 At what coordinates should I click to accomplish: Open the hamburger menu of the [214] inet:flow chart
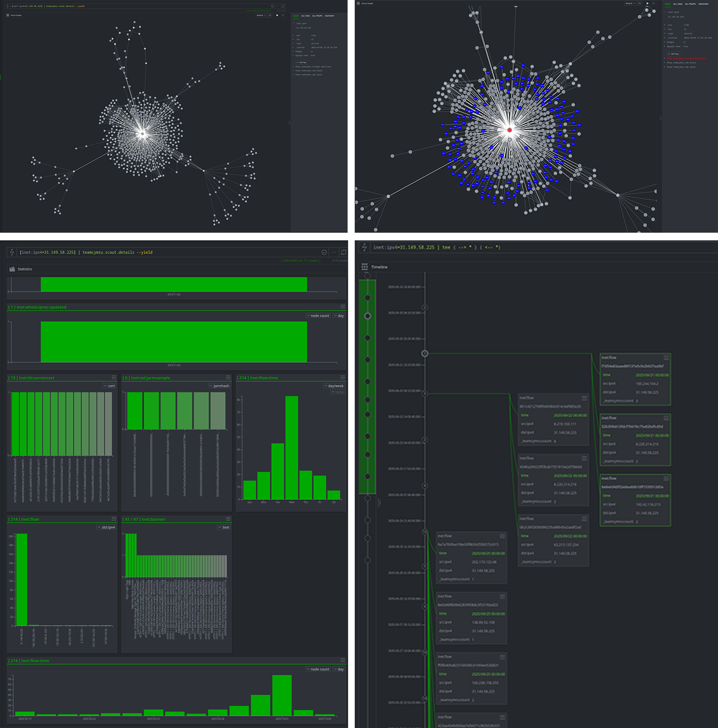114,519
